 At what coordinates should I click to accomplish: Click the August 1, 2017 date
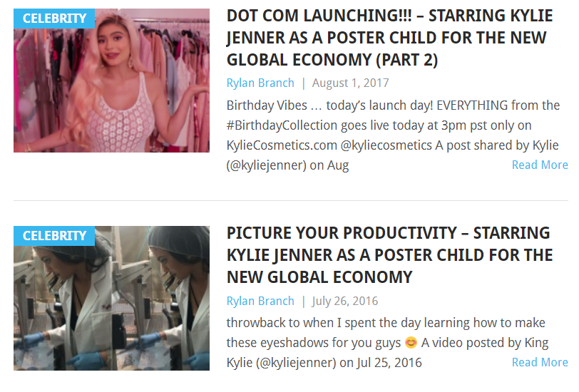click(x=345, y=83)
